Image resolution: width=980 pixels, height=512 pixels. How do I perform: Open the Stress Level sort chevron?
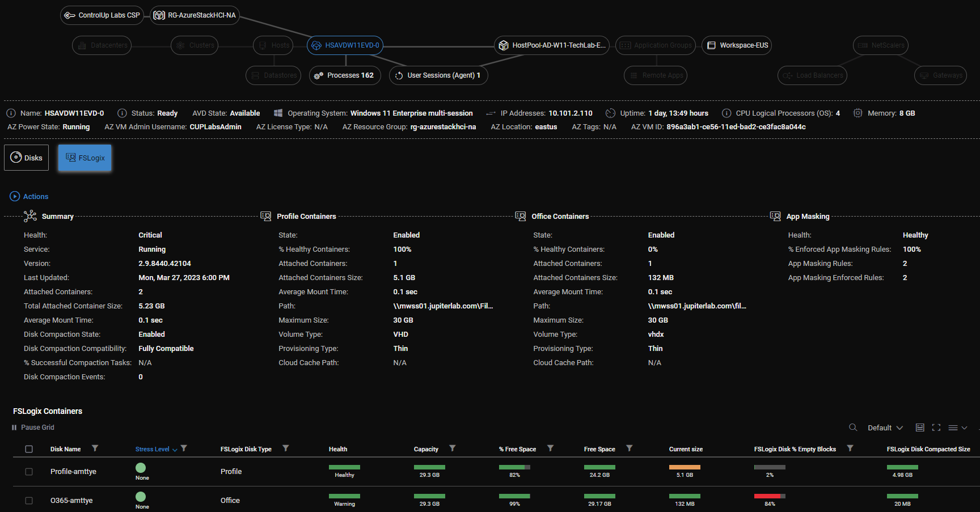pos(175,449)
